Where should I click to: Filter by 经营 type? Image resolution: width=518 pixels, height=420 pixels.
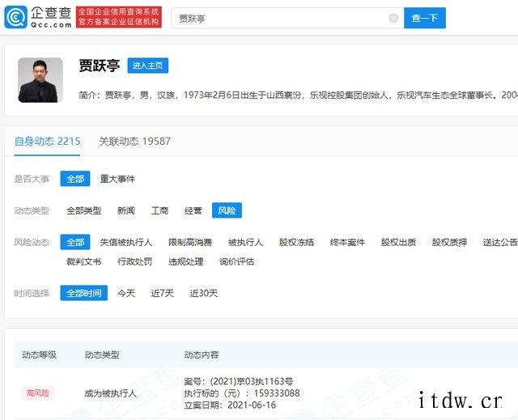tap(193, 210)
